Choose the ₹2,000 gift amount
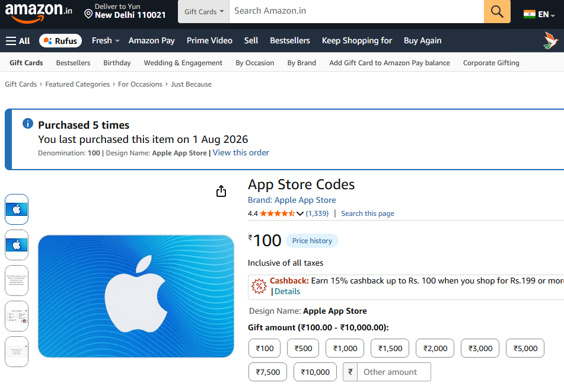Image resolution: width=564 pixels, height=392 pixels. click(x=435, y=348)
